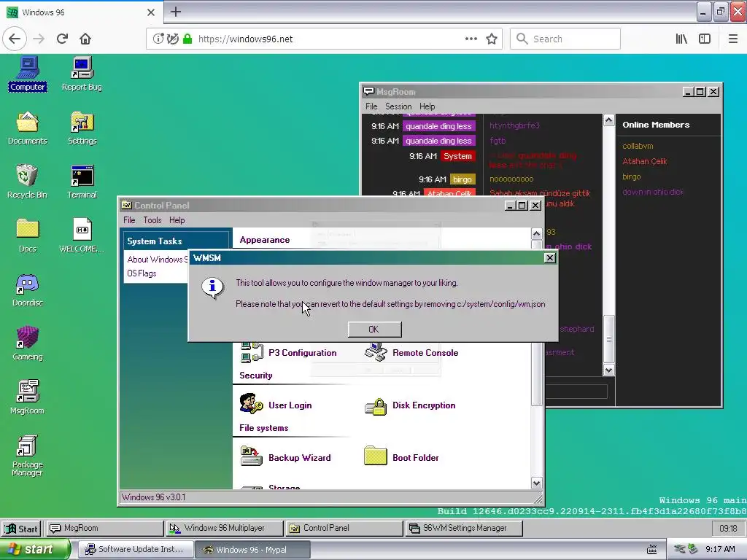Click the MsgRoom chat scroll down arrow

coord(609,370)
